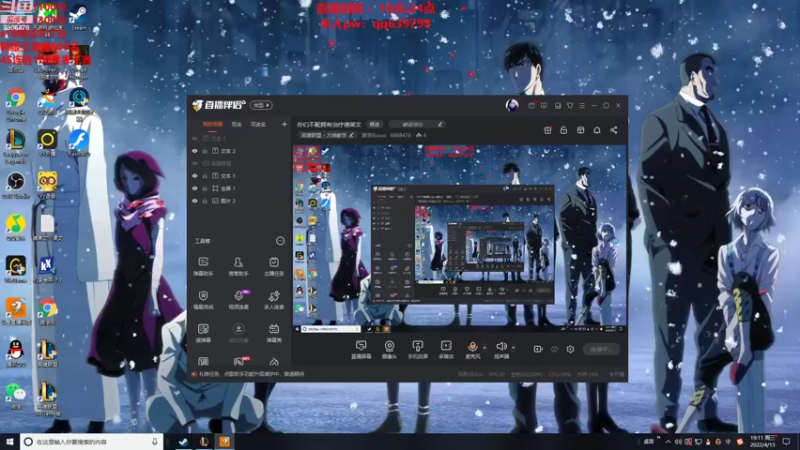Click the 麦克风 microphone icon
The width and height of the screenshot is (800, 450).
coord(472,347)
